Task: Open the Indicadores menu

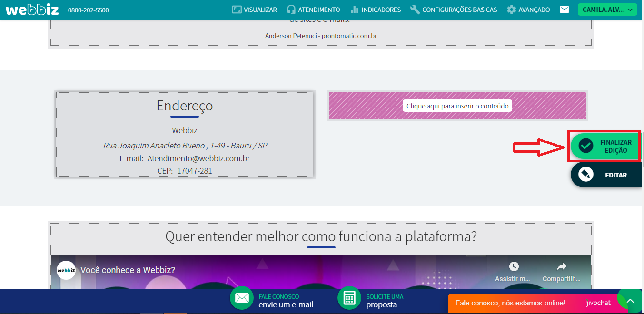Action: (376, 10)
